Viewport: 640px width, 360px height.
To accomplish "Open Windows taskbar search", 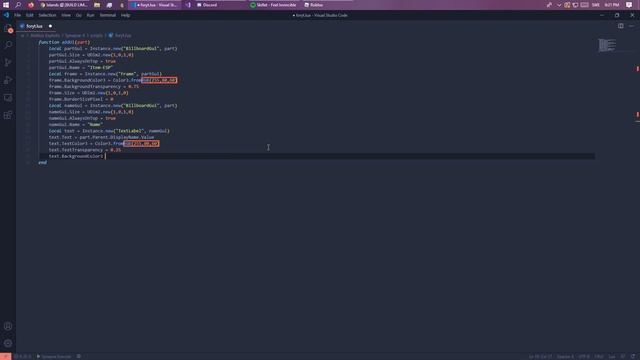I will point(18,5).
